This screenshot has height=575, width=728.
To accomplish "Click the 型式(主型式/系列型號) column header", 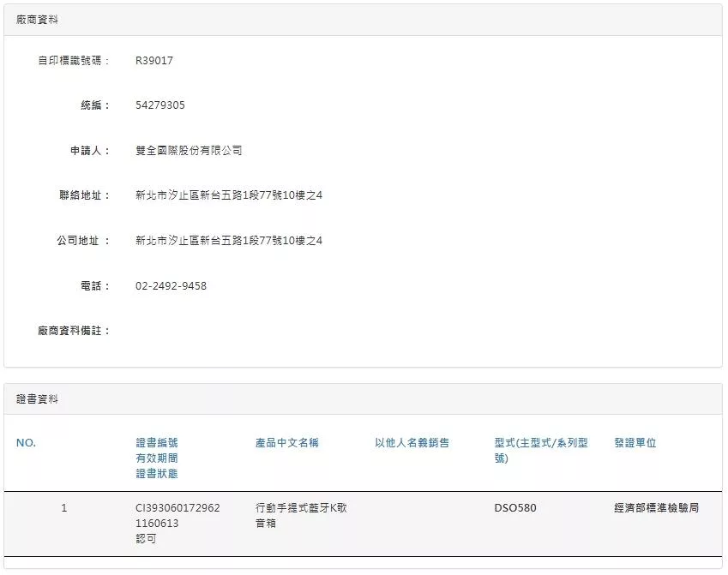I will pyautogui.click(x=541, y=450).
